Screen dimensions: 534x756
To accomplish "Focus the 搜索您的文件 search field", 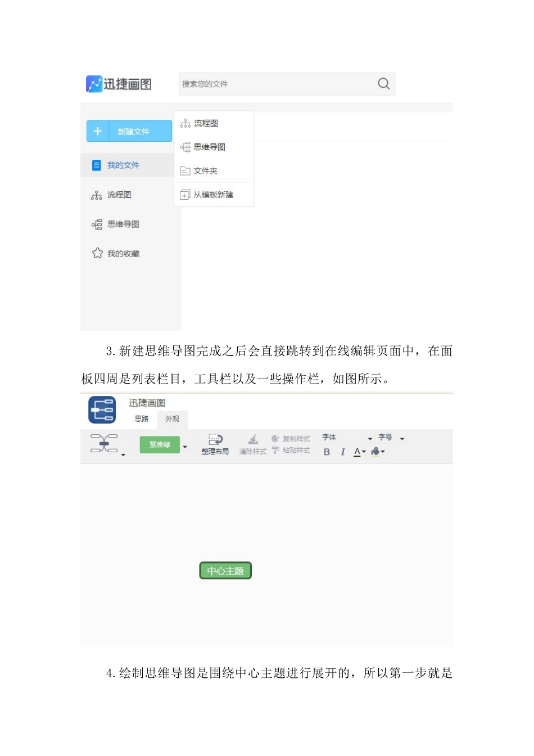I will [287, 84].
